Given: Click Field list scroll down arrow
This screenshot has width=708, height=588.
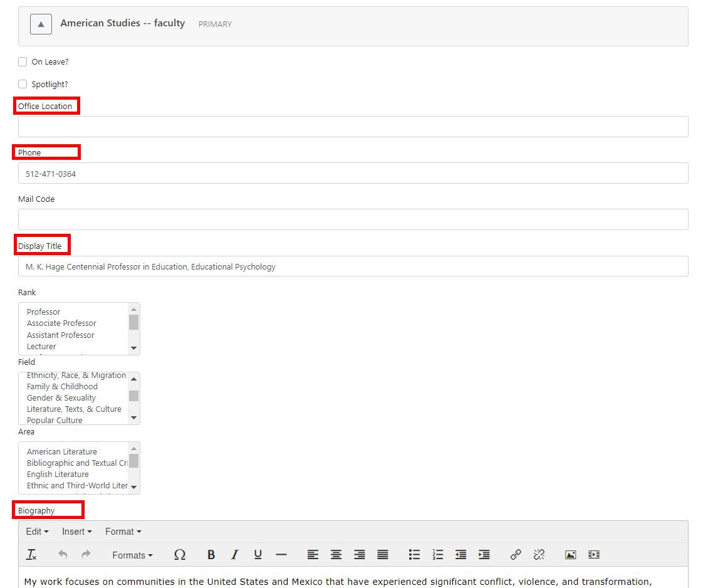Looking at the screenshot, I should click(133, 417).
